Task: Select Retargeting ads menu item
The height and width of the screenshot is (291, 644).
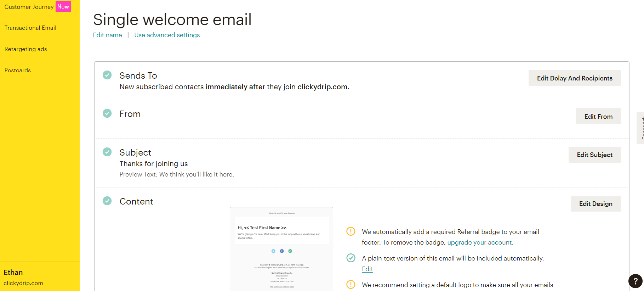Action: (x=26, y=49)
